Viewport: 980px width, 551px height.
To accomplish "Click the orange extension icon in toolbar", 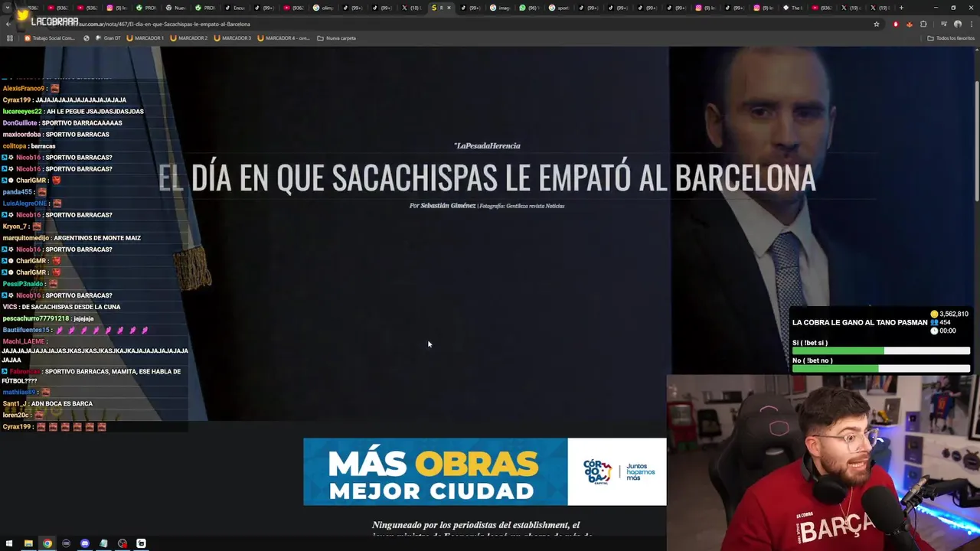I will click(909, 24).
